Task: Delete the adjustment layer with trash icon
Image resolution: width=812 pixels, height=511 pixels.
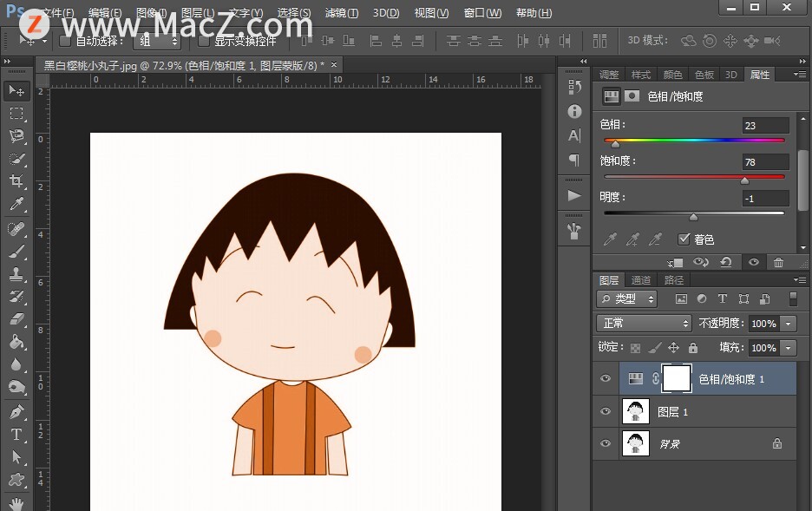Action: coord(778,263)
